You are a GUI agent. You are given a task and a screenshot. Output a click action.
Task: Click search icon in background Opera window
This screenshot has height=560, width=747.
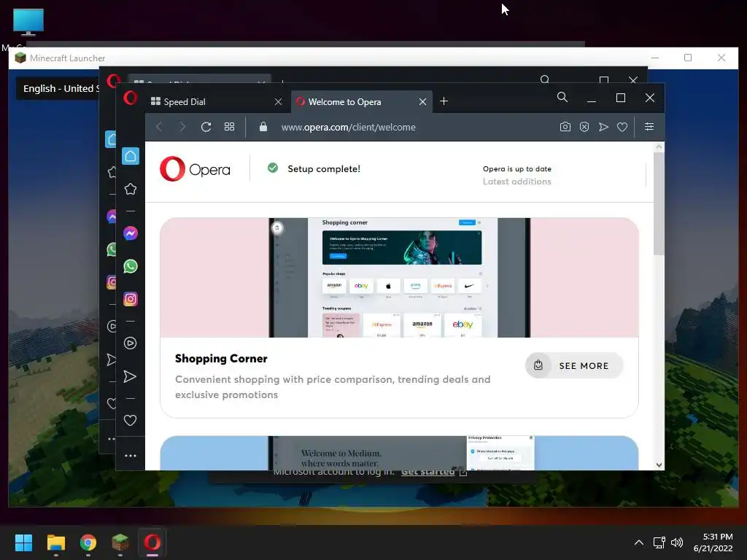pos(545,79)
